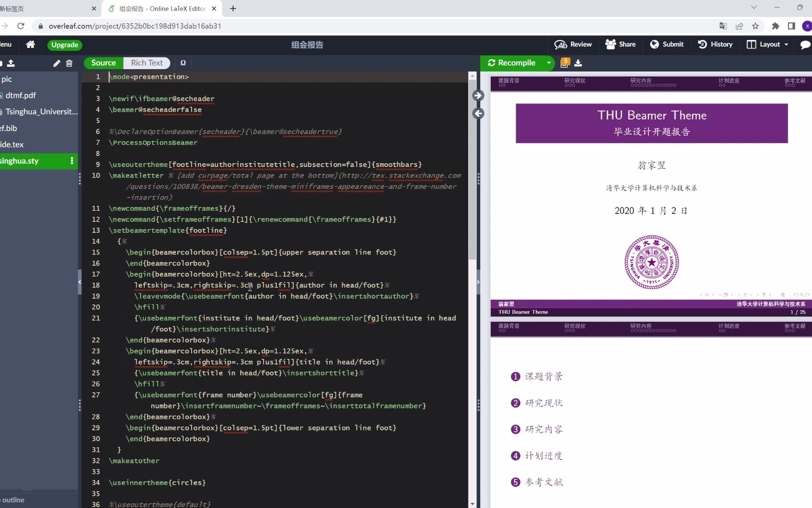Click 参考文献 item in PDF outline slide
Viewport: 812px width, 508px height.
tap(544, 482)
